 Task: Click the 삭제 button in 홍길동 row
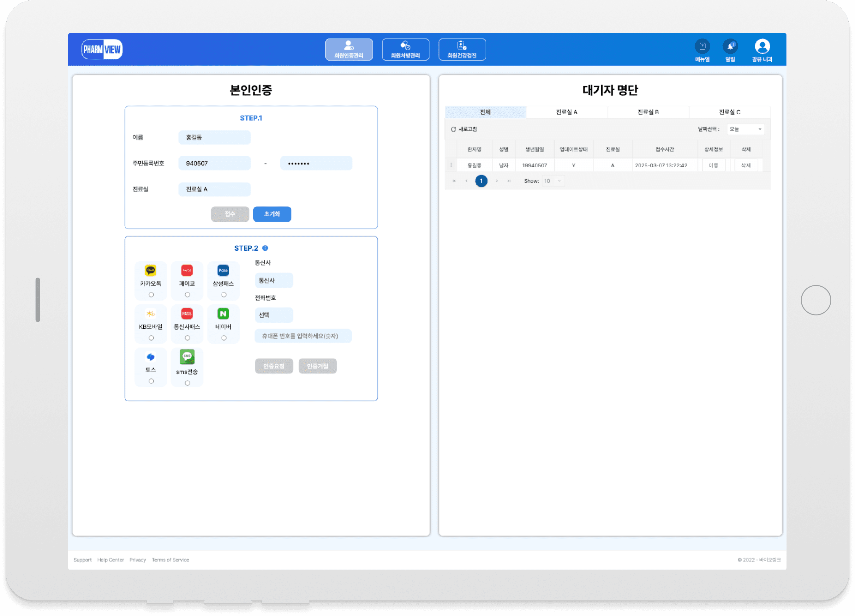746,165
